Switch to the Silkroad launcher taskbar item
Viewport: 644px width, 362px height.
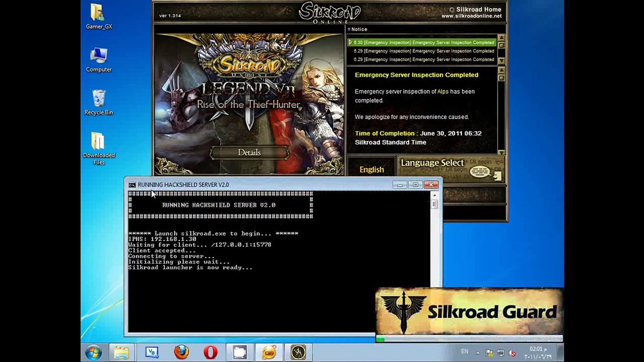298,352
